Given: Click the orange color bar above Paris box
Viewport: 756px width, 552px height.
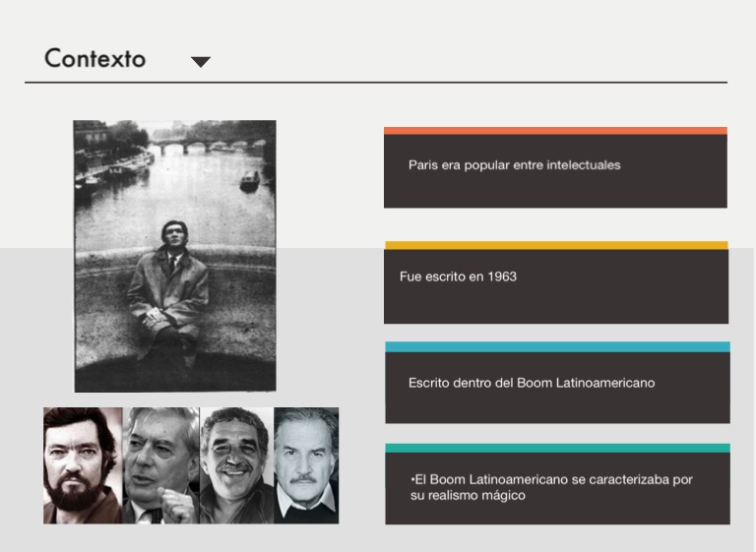Looking at the screenshot, I should [x=555, y=130].
